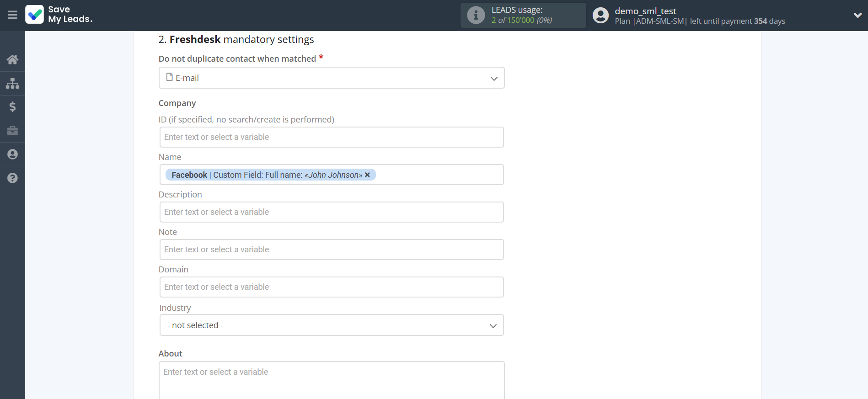This screenshot has width=868, height=399.
Task: Click the account avatar icon
Action: tap(600, 15)
